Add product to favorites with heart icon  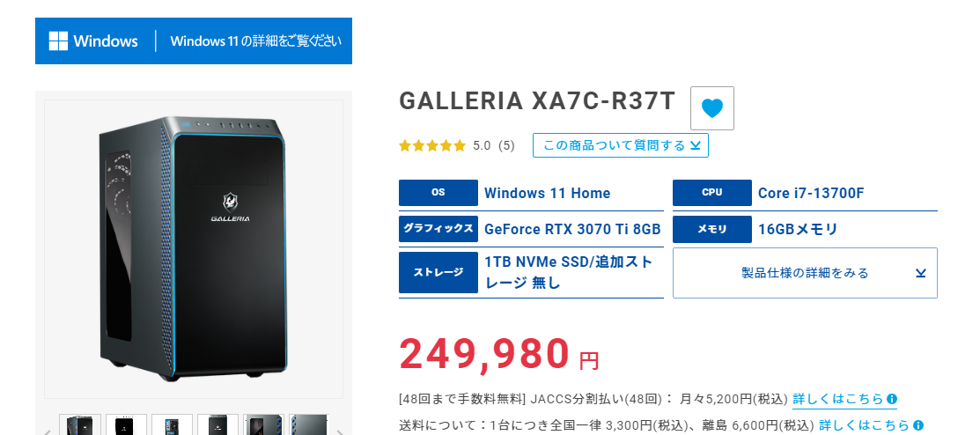pyautogui.click(x=711, y=108)
